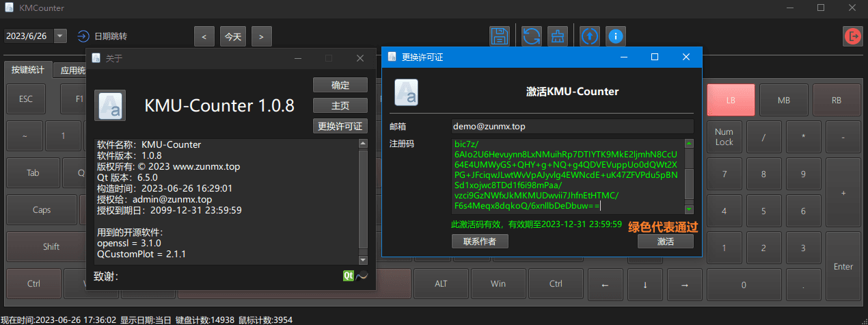Click the app logo in license dialog
The height and width of the screenshot is (325, 868).
coord(407,91)
